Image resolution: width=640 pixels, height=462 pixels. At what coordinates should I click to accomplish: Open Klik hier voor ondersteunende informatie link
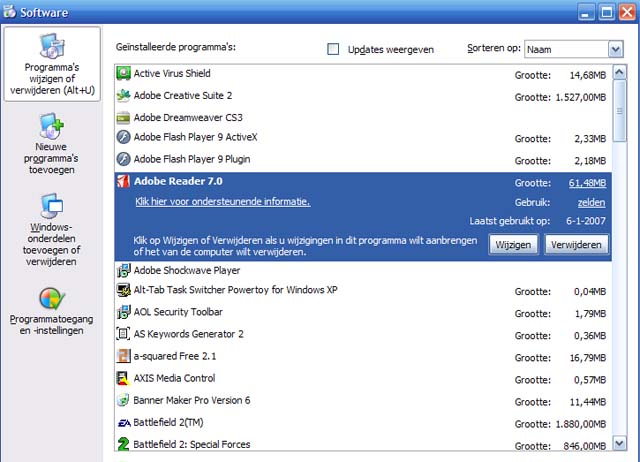[222, 202]
